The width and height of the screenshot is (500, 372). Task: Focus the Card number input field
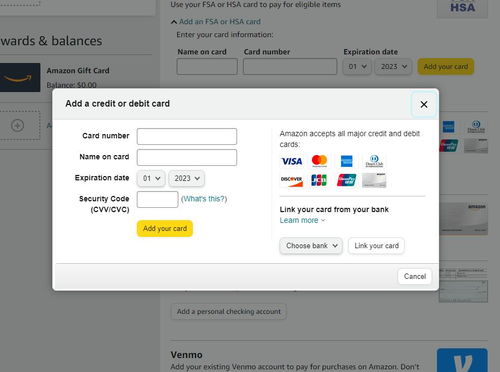click(187, 136)
